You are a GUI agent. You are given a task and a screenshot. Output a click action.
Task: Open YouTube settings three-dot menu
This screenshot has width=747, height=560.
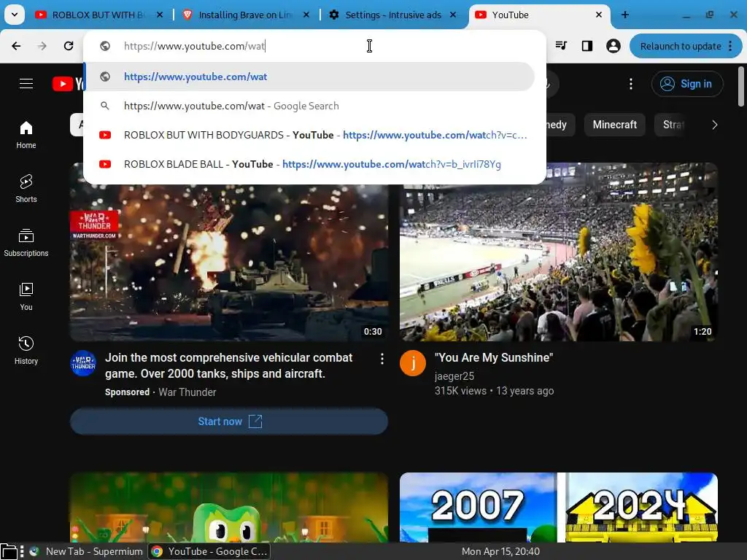[631, 84]
